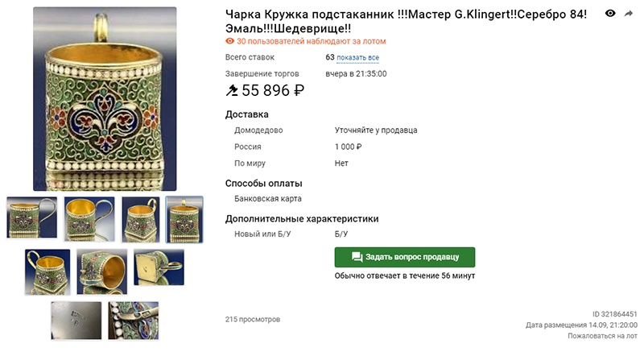
Task: Click 'Задать вопрос продавцу' button
Action: [x=405, y=257]
